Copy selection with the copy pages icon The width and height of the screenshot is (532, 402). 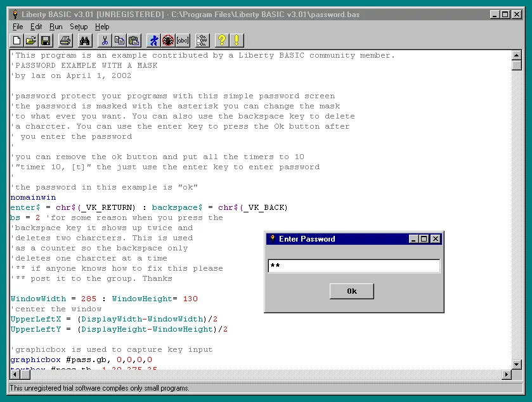(x=119, y=41)
